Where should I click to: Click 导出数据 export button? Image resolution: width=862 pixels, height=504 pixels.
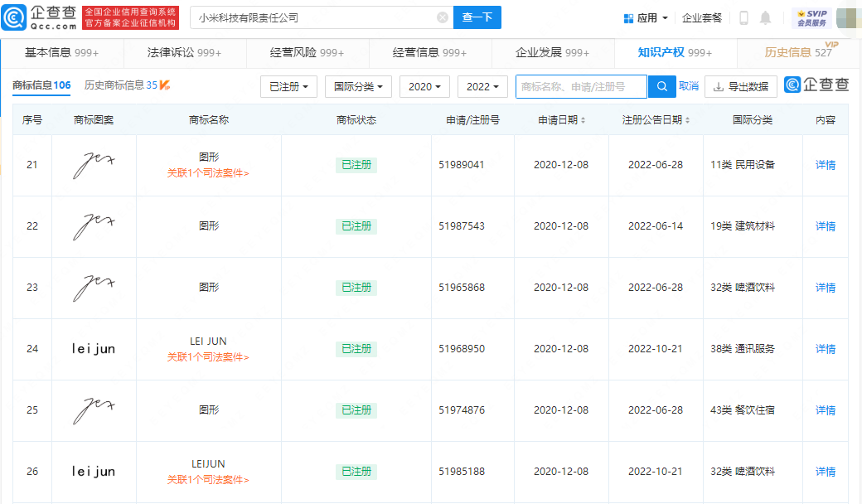(740, 87)
